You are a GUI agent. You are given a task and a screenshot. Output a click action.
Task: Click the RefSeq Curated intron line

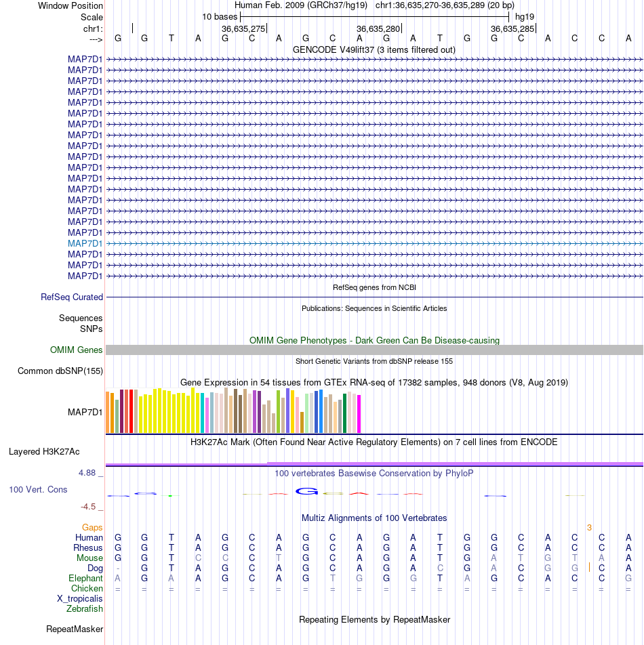coord(374,297)
